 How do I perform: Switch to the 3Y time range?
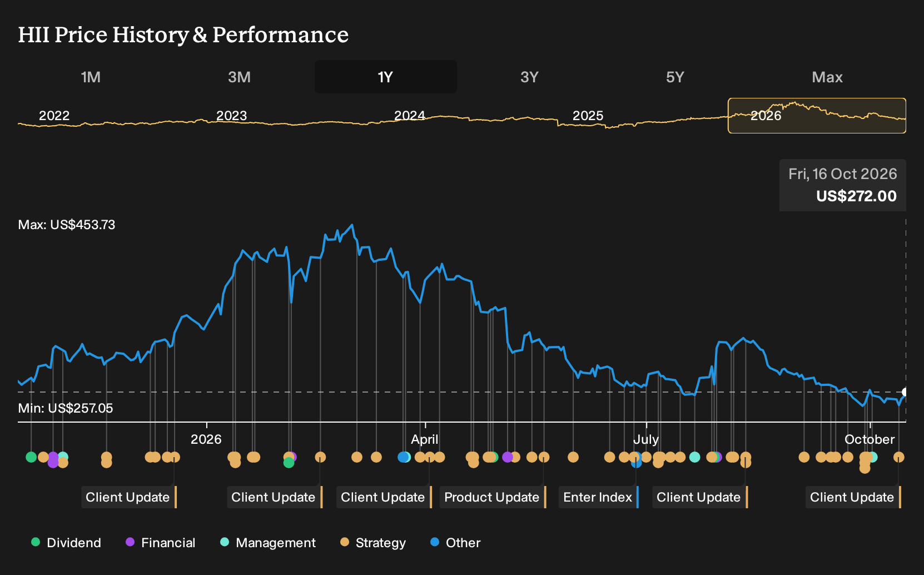point(529,77)
